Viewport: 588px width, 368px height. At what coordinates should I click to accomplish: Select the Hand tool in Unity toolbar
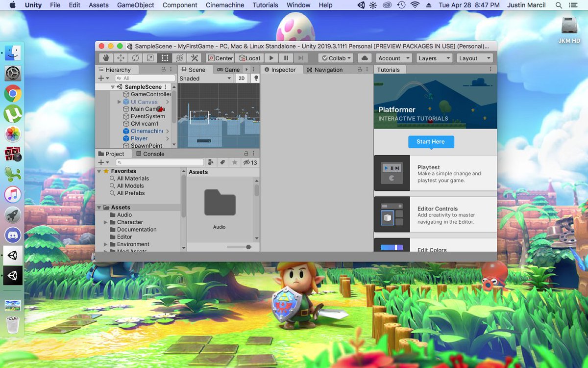point(106,58)
